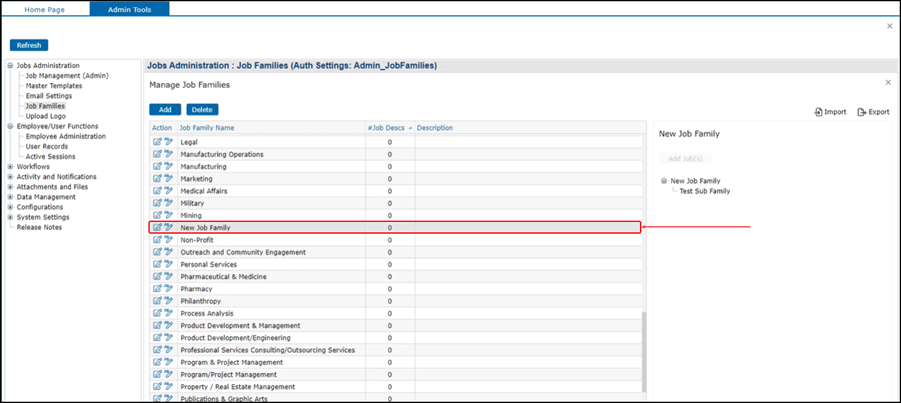Click the second action icon for Legal row
This screenshot has width=901, height=403.
coord(169,142)
